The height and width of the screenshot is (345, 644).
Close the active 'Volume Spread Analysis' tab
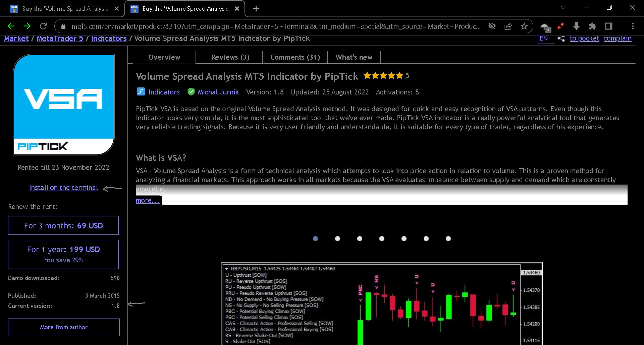coord(237,9)
